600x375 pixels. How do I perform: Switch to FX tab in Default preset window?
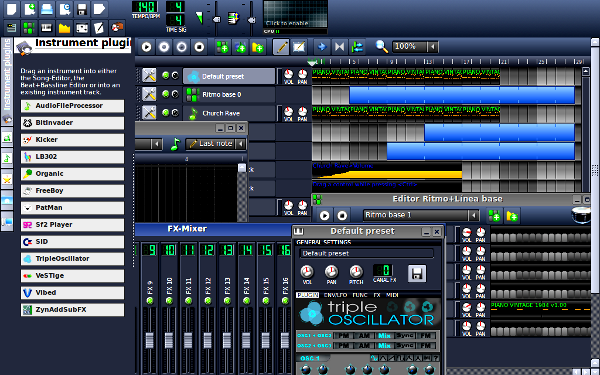(x=377, y=295)
